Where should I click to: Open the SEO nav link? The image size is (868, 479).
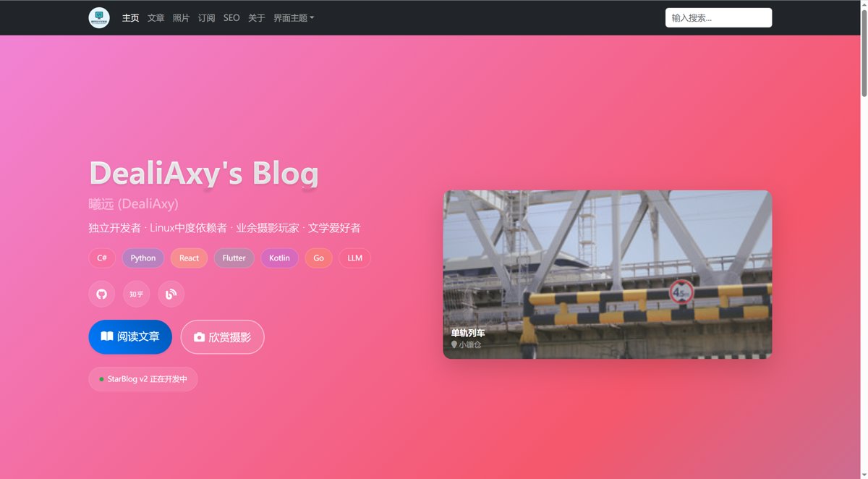(x=231, y=17)
